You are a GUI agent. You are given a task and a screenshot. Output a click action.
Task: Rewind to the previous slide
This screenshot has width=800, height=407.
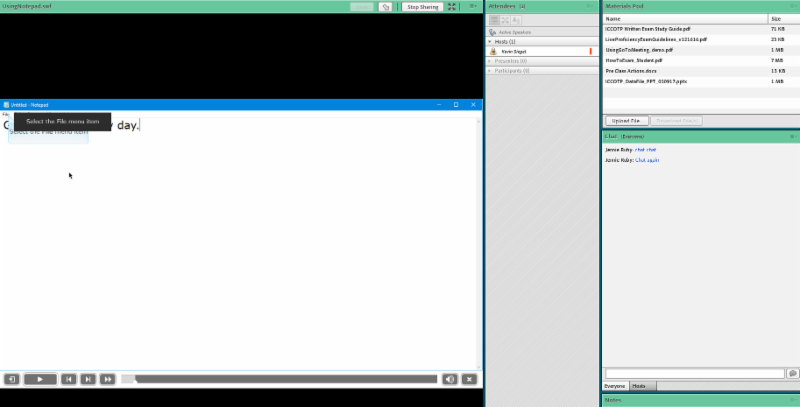pos(68,379)
